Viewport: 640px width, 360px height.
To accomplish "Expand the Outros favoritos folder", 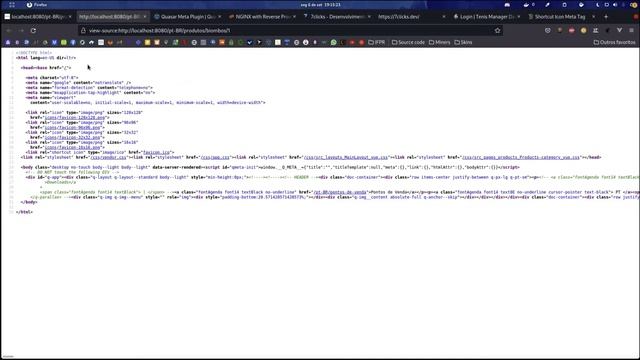I will coord(614,42).
